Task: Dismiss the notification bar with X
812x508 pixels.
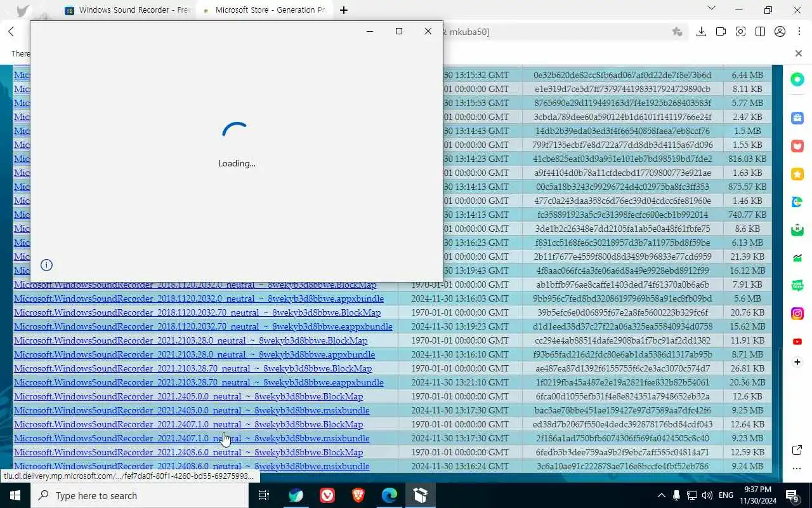Action: (x=799, y=53)
